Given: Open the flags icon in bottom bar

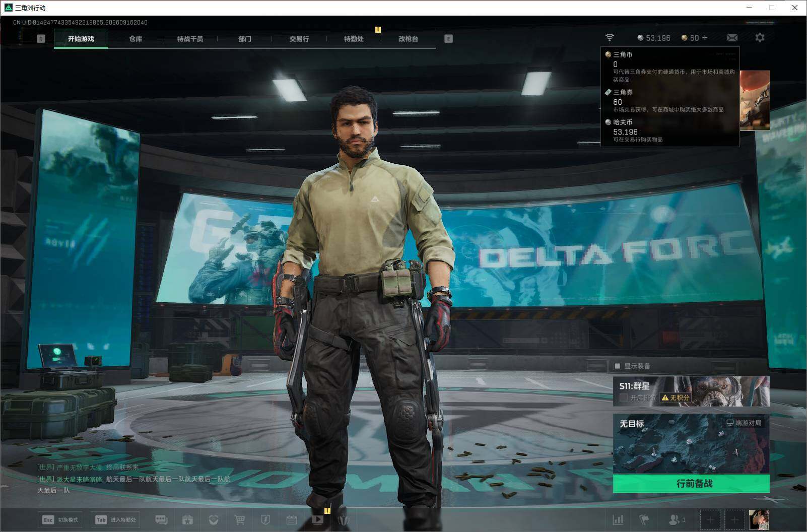Looking at the screenshot, I should [644, 519].
